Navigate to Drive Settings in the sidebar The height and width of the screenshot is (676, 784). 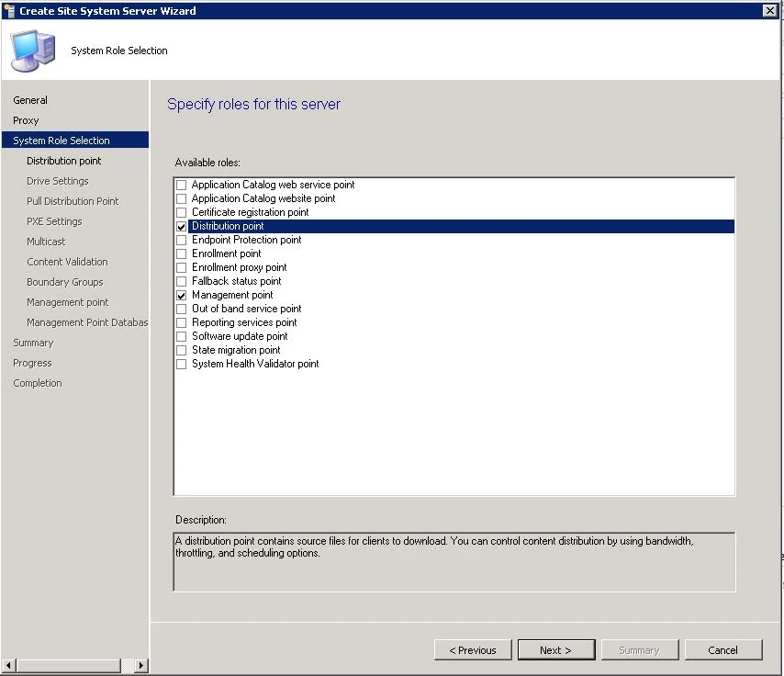point(57,180)
